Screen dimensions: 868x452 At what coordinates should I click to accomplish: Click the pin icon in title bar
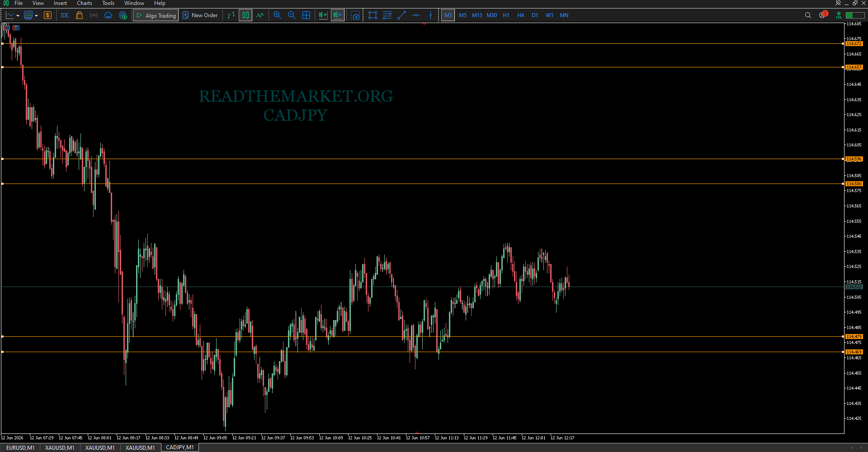(838, 3)
